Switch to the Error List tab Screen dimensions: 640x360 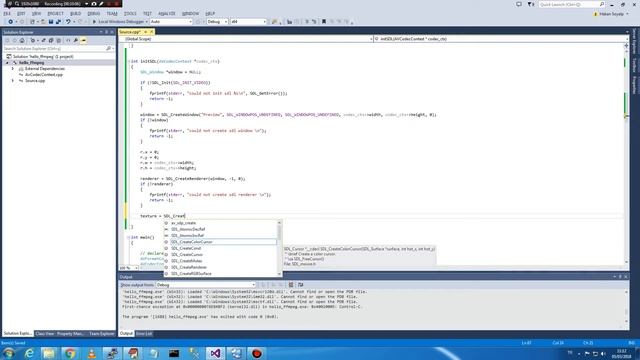144,333
